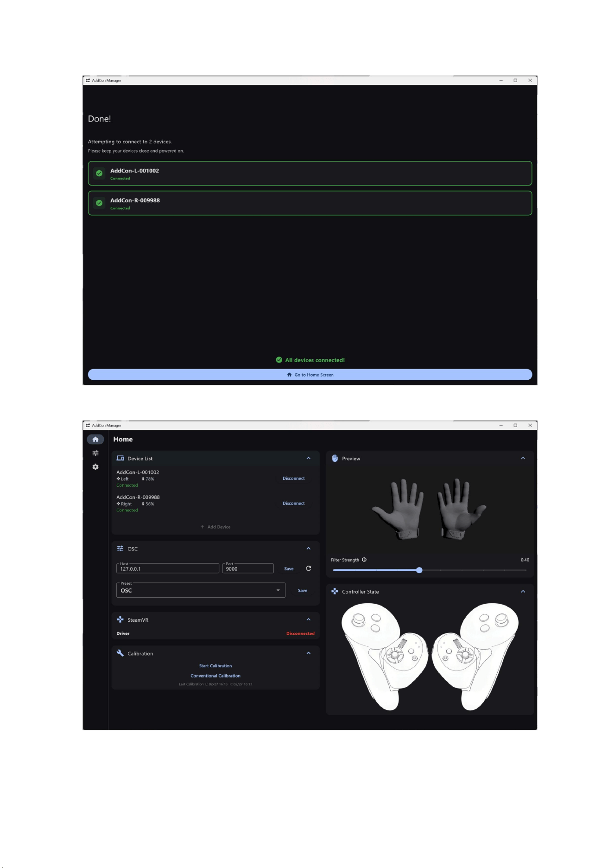Click Go to Home Screen button
614x868 pixels.
[310, 375]
